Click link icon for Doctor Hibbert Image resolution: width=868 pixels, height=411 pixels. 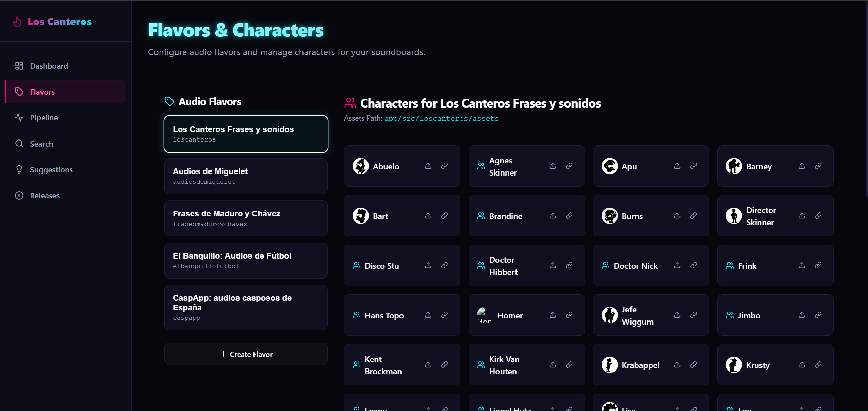pyautogui.click(x=569, y=265)
